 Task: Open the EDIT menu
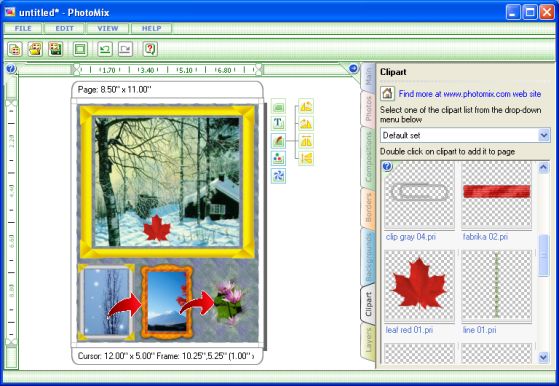(x=65, y=29)
